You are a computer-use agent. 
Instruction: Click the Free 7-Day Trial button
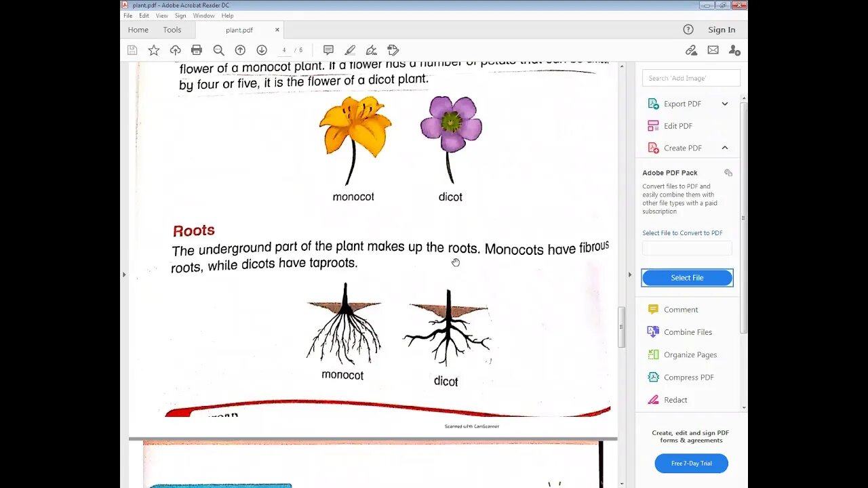pyautogui.click(x=691, y=464)
